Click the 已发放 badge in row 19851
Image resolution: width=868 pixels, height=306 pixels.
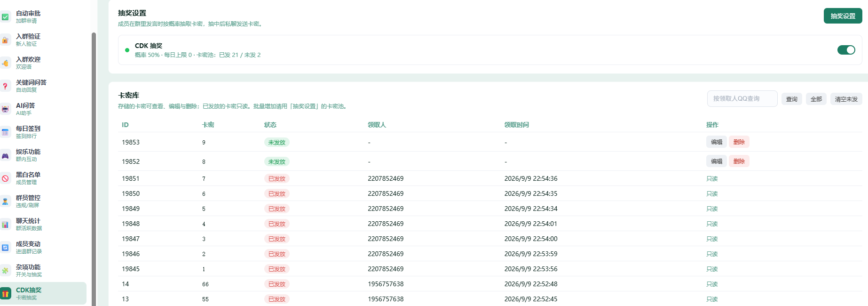(x=276, y=178)
